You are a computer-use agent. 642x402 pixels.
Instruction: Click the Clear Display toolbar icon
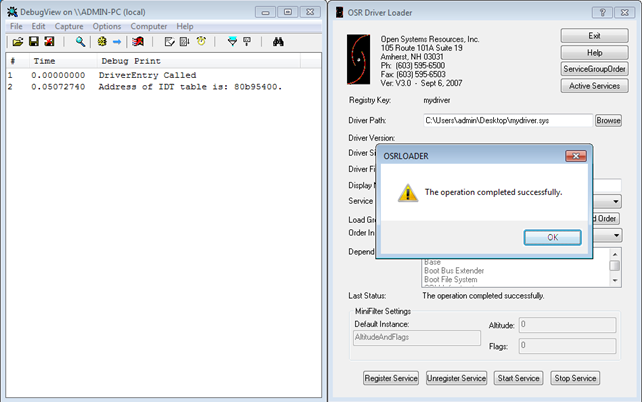[x=137, y=42]
